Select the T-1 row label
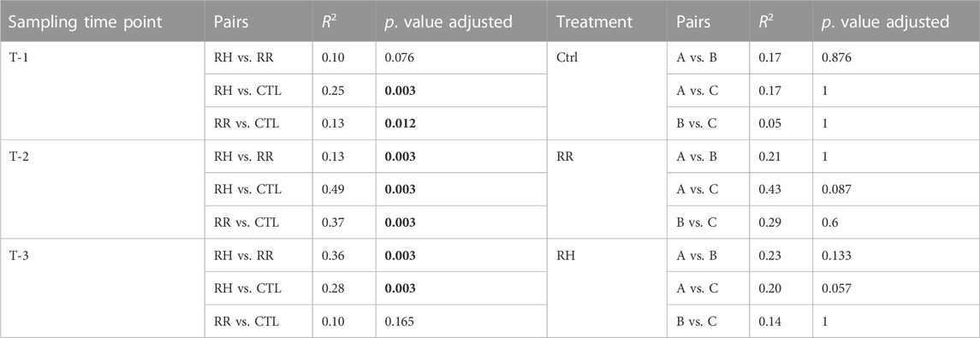 [19, 57]
